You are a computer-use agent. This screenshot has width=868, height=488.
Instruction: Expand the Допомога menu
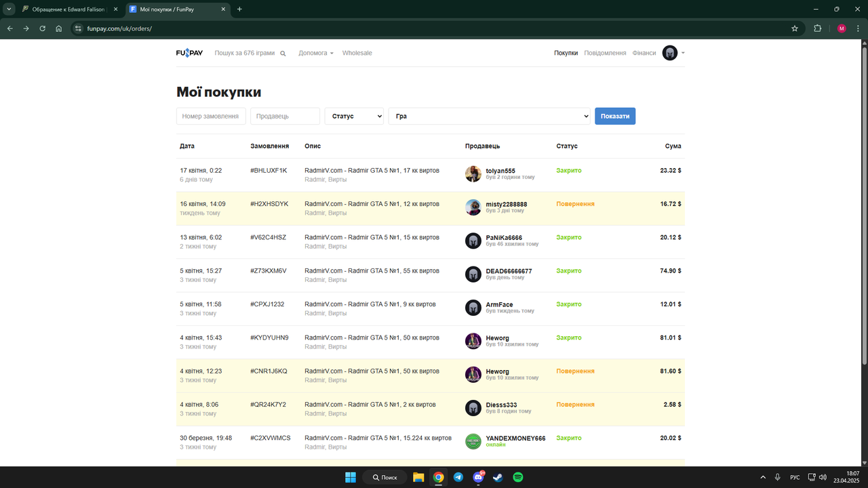(x=316, y=53)
